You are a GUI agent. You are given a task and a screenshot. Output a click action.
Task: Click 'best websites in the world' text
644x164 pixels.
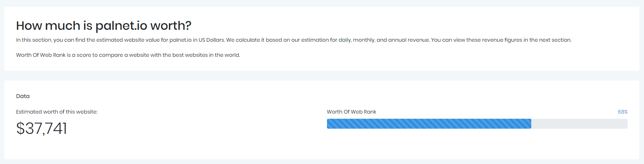206,55
